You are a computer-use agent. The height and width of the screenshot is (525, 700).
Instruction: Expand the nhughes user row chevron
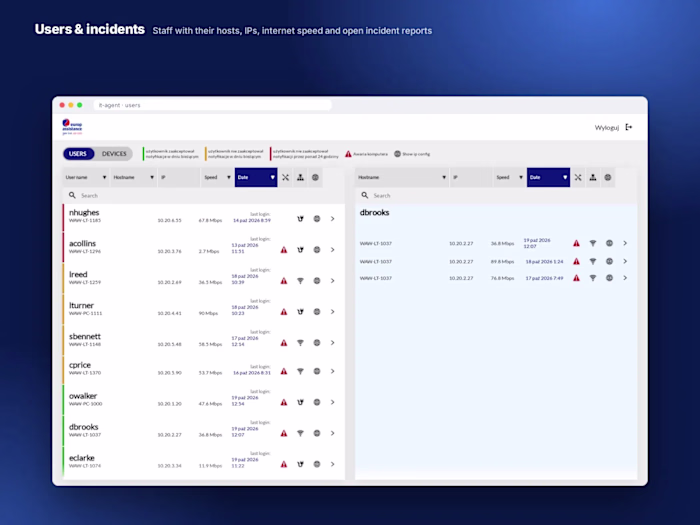[333, 219]
